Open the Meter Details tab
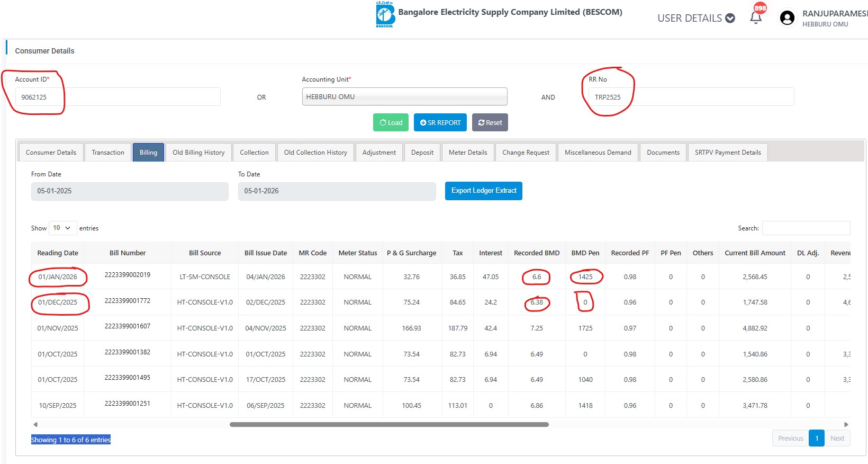The image size is (868, 464). 468,153
